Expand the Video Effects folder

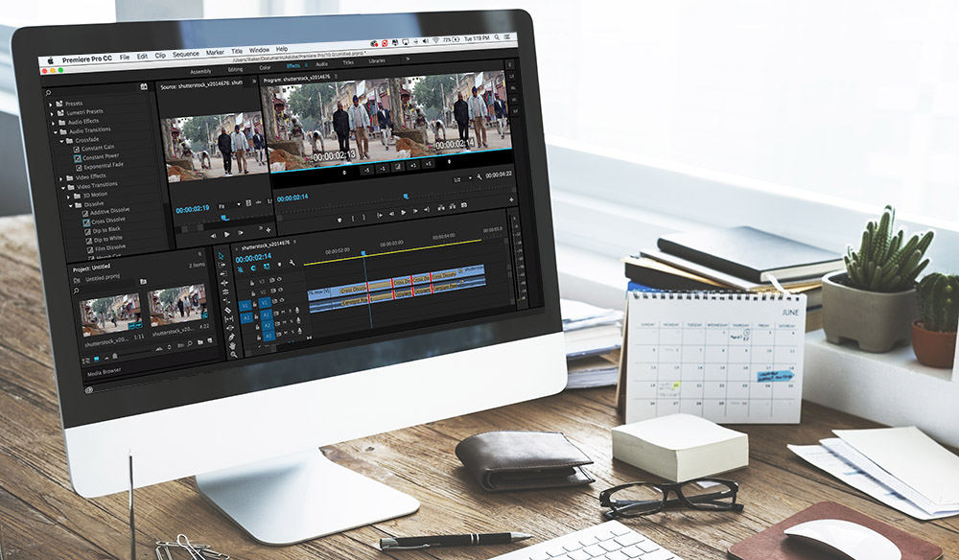tap(60, 179)
